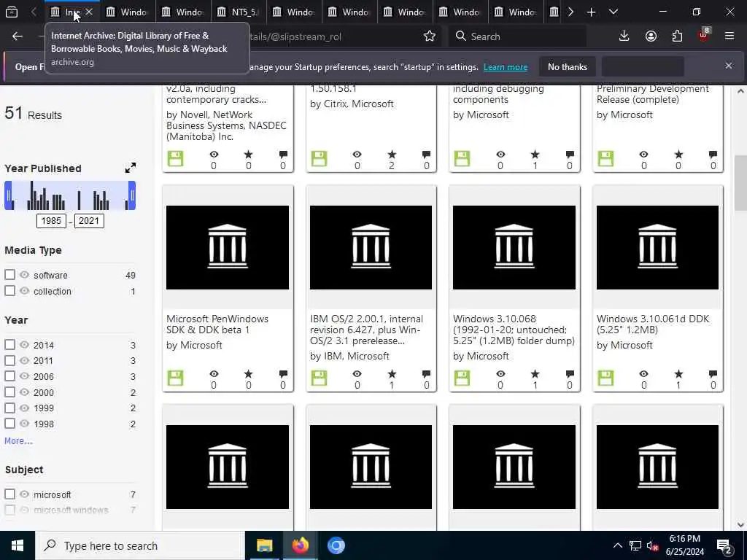Close the active Internet Archive tab

88,12
